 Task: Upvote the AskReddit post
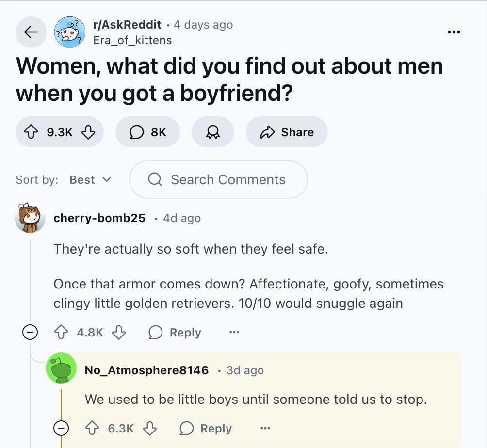click(31, 132)
